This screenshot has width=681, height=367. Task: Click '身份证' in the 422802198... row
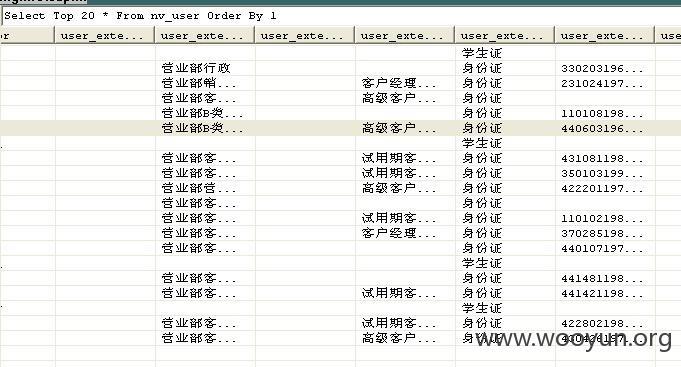[x=482, y=324]
